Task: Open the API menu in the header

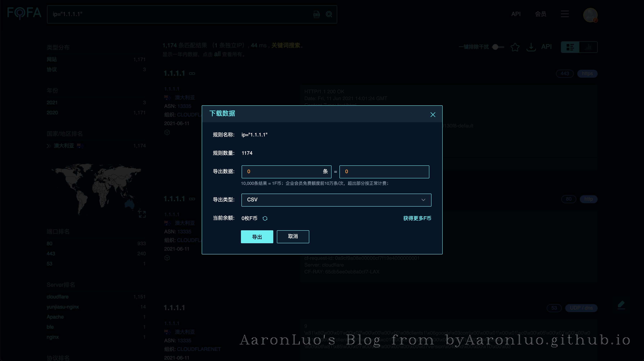Action: click(x=516, y=14)
